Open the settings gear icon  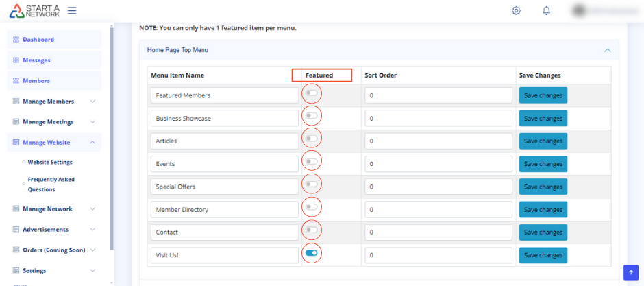[516, 11]
